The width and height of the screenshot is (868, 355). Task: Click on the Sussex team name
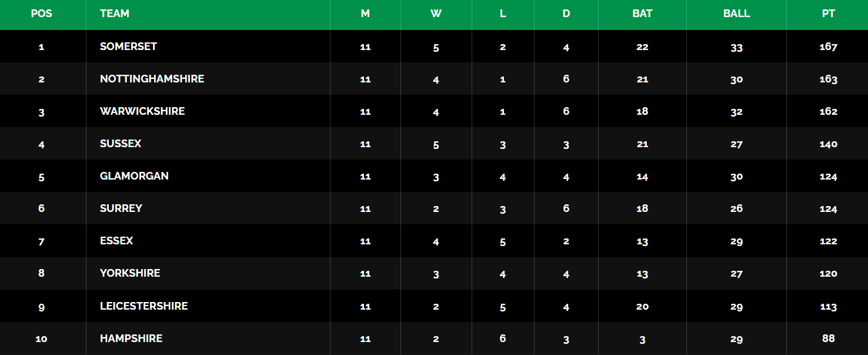coord(121,144)
